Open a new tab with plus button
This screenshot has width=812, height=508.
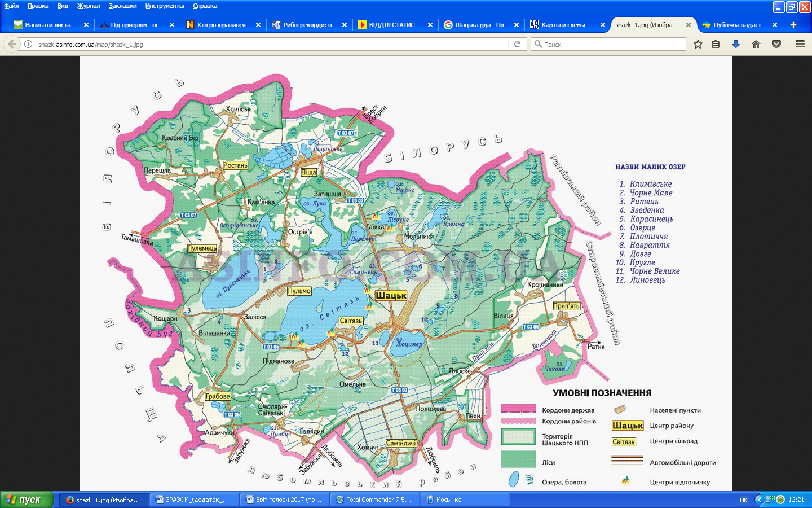793,25
